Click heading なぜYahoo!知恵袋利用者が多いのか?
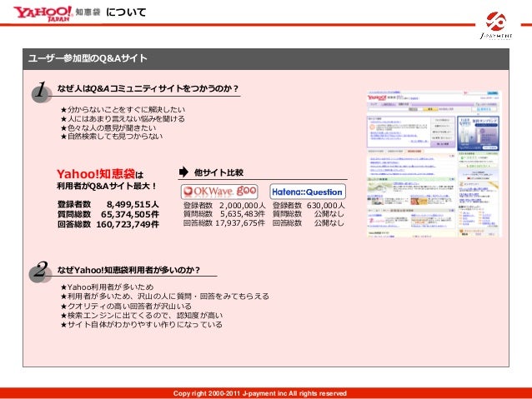The height and width of the screenshot is (399, 532). tap(128, 270)
